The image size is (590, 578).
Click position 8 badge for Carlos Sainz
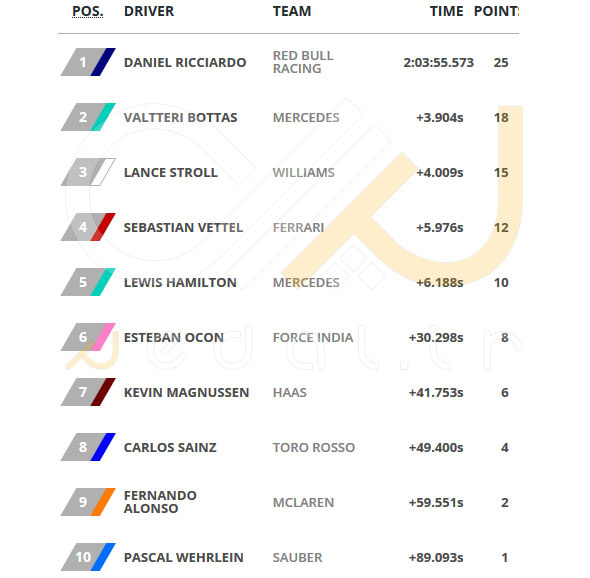pos(88,447)
